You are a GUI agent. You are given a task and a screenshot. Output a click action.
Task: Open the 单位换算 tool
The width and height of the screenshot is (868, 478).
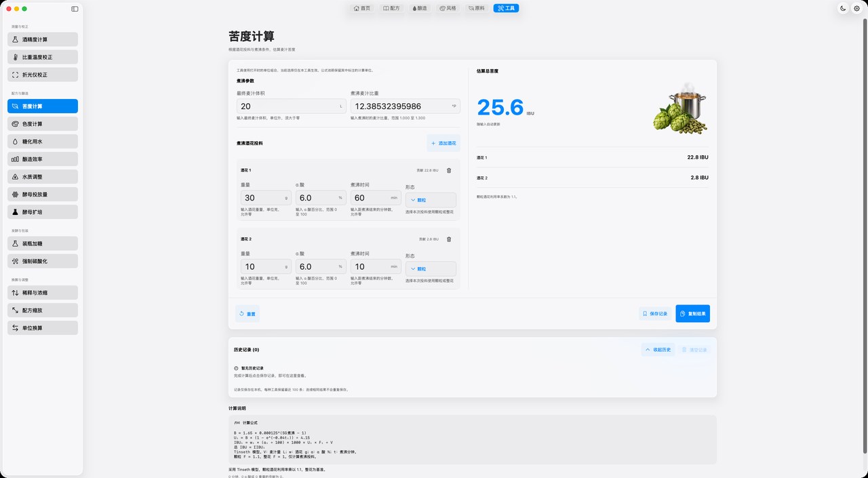point(43,328)
